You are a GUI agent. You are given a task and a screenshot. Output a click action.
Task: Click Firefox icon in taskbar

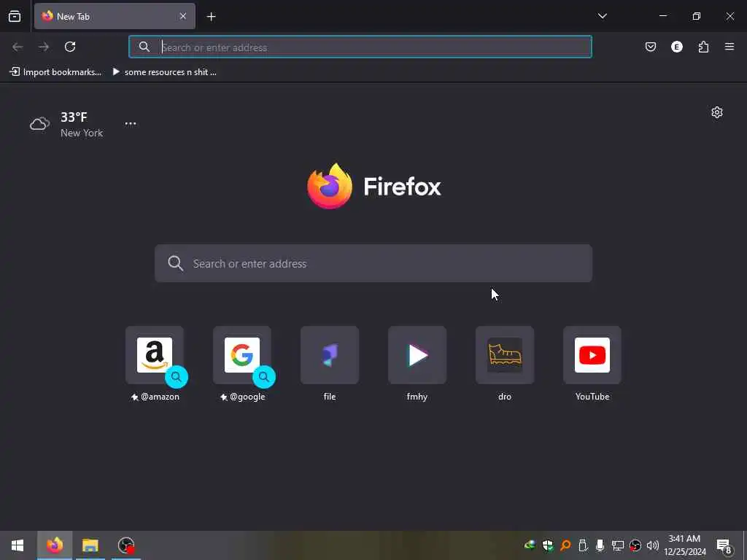(x=54, y=545)
